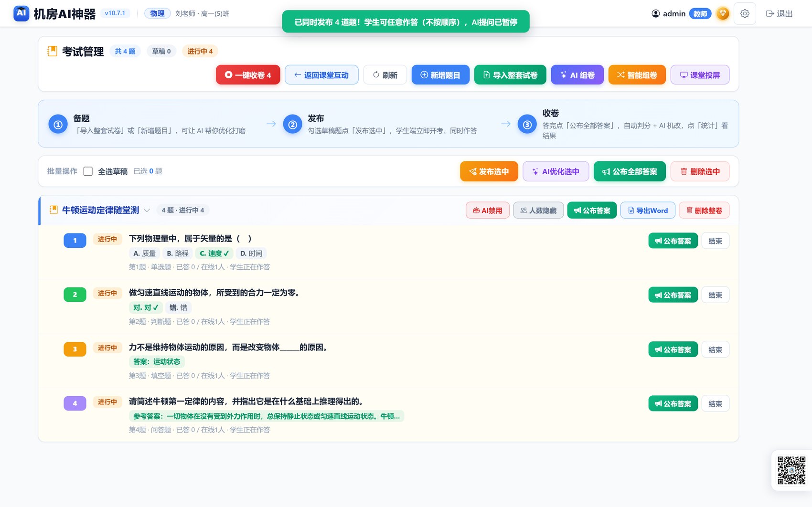The image size is (812, 507).
Task: Export the paper with 导出Word
Action: (648, 211)
